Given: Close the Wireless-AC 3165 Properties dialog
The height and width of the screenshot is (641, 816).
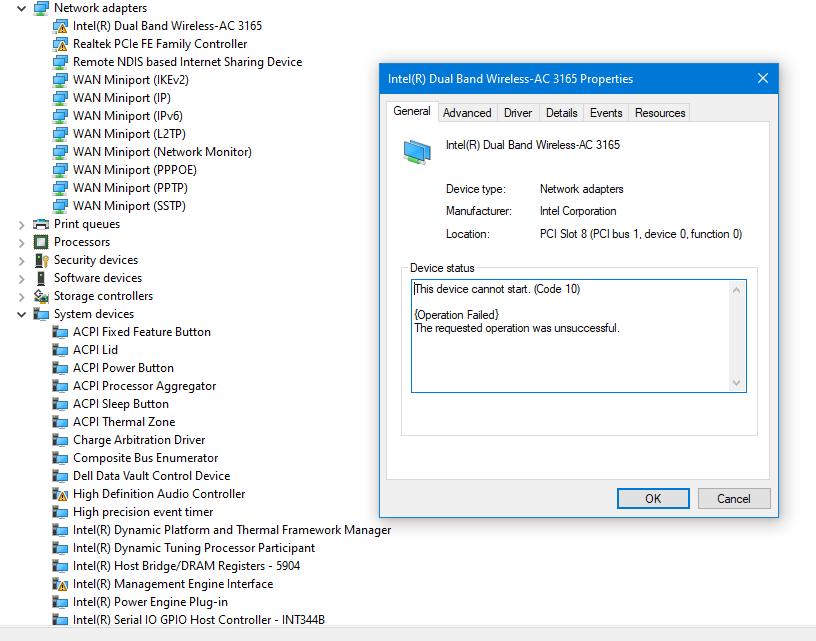Looking at the screenshot, I should (x=763, y=79).
